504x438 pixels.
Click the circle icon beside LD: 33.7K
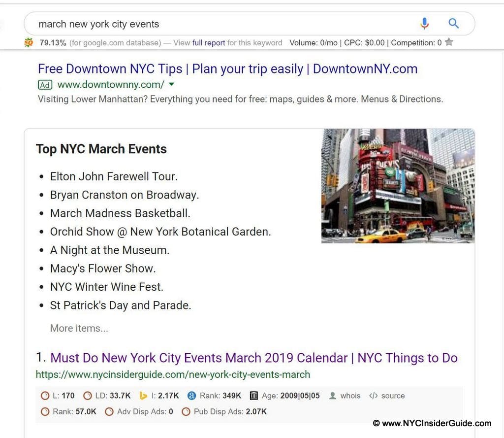(x=88, y=396)
